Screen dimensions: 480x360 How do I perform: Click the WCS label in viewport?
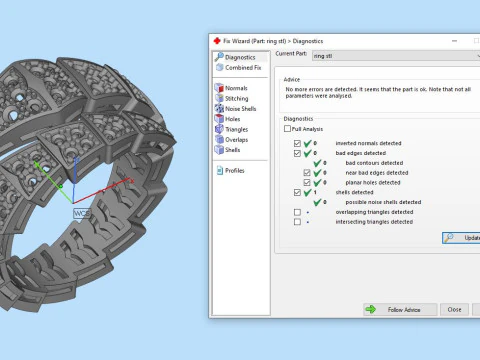82,213
